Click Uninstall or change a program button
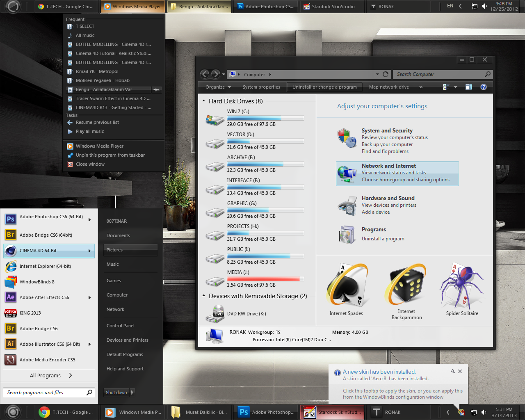525x420 pixels. pos(324,87)
